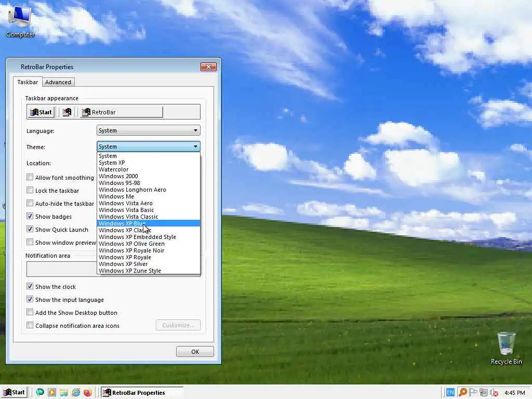The image size is (532, 399).
Task: Pick Windows XP Classic theme
Action: tap(149, 230)
